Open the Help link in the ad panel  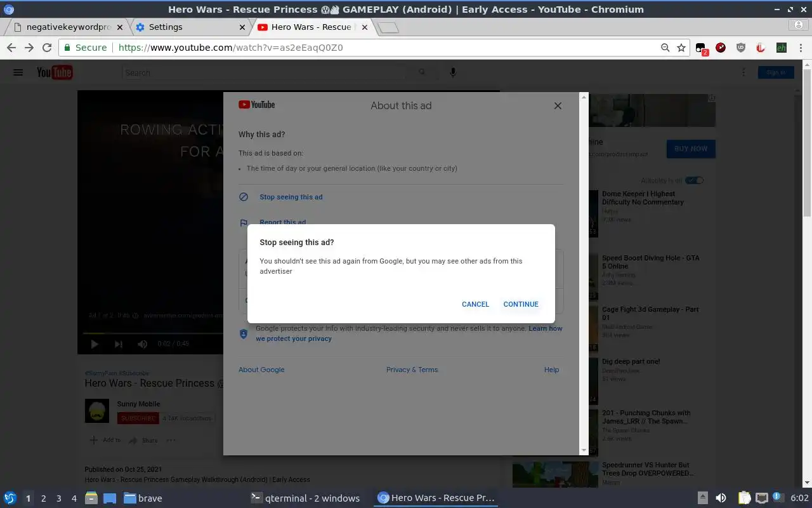pyautogui.click(x=551, y=370)
